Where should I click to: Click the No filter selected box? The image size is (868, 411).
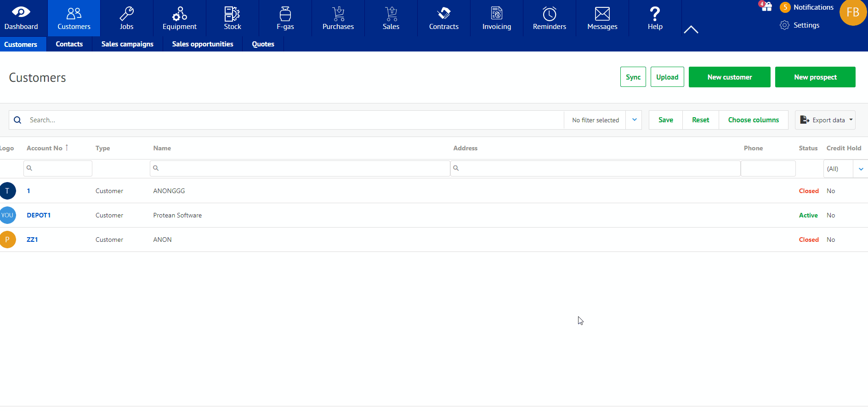coord(596,120)
